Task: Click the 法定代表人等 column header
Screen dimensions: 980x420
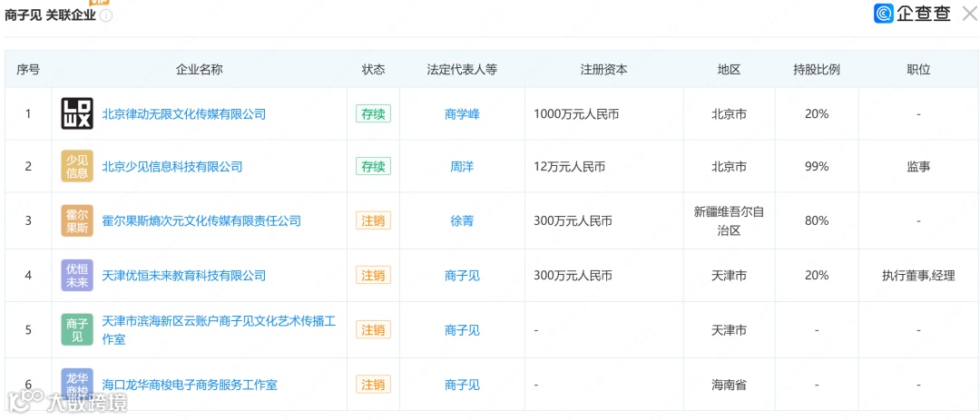Action: click(x=462, y=69)
